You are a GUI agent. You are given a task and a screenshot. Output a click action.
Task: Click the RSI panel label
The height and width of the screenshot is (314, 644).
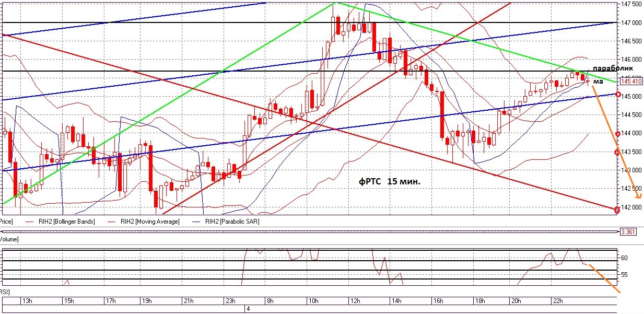pos(5,292)
